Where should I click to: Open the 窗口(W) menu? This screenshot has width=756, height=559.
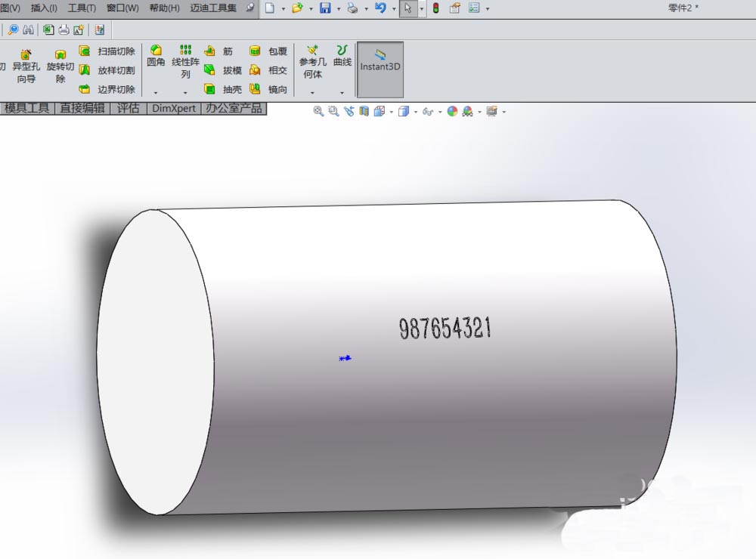pyautogui.click(x=122, y=8)
